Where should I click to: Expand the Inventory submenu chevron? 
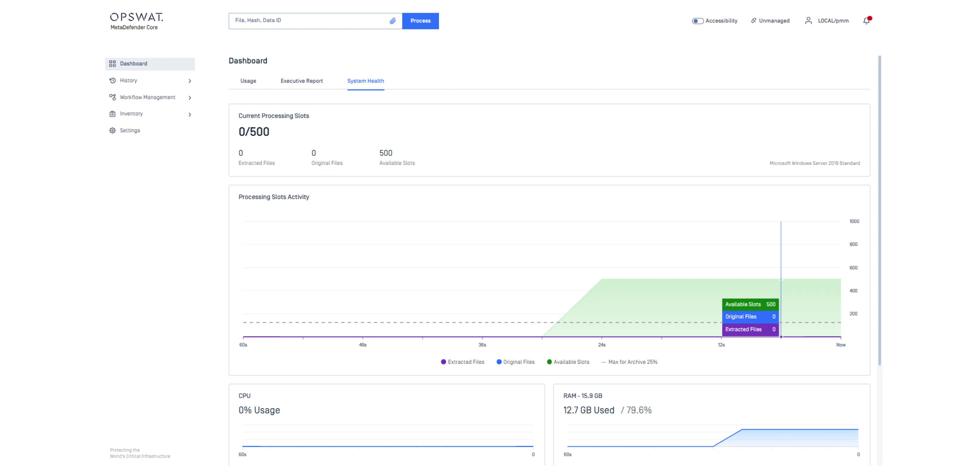[189, 114]
